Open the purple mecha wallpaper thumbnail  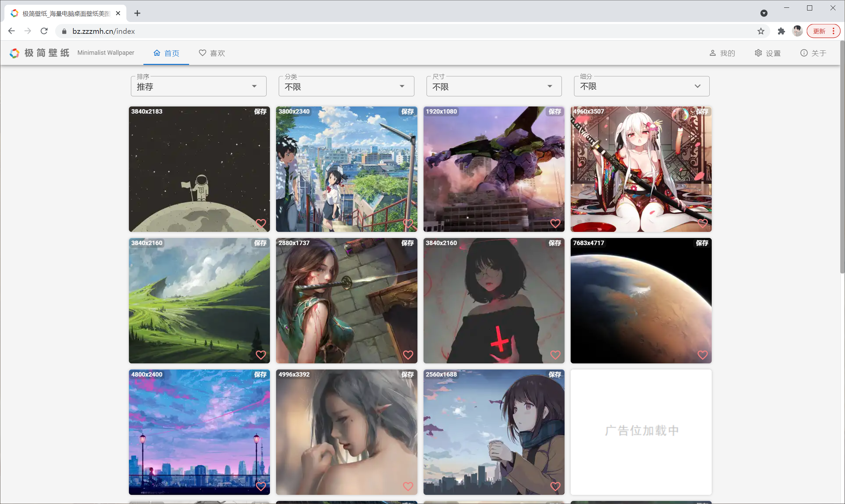pos(494,169)
